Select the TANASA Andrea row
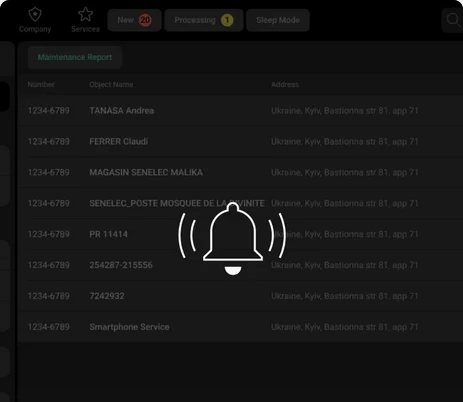Viewport: 463px width, 402px height. click(x=240, y=111)
